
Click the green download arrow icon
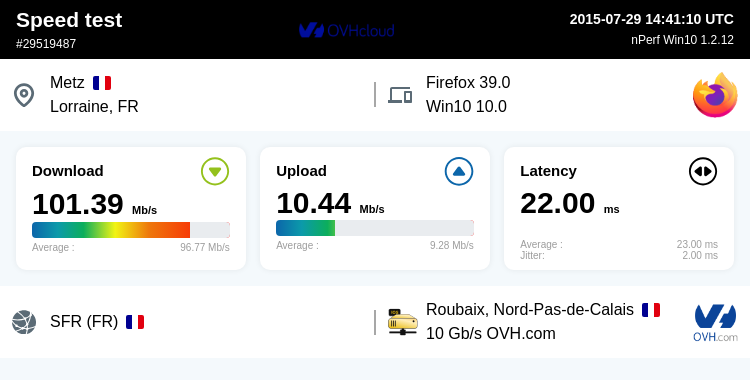[215, 171]
